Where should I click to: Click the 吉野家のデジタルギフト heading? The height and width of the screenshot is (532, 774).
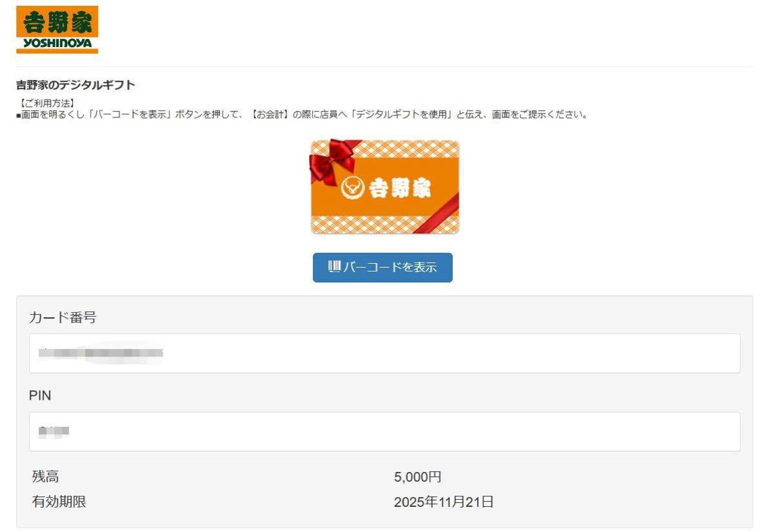(75, 85)
